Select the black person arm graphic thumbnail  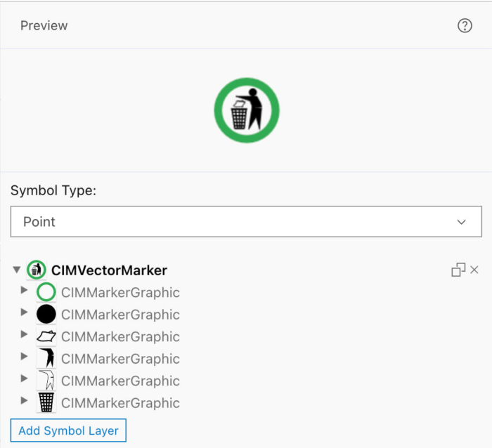coord(46,359)
